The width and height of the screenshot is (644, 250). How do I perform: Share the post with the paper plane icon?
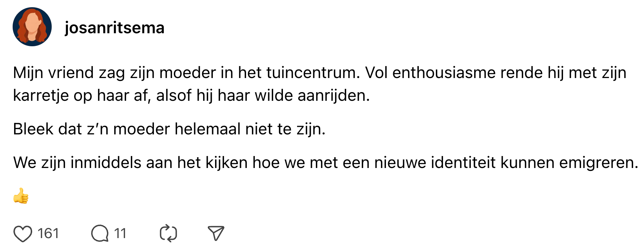216,233
